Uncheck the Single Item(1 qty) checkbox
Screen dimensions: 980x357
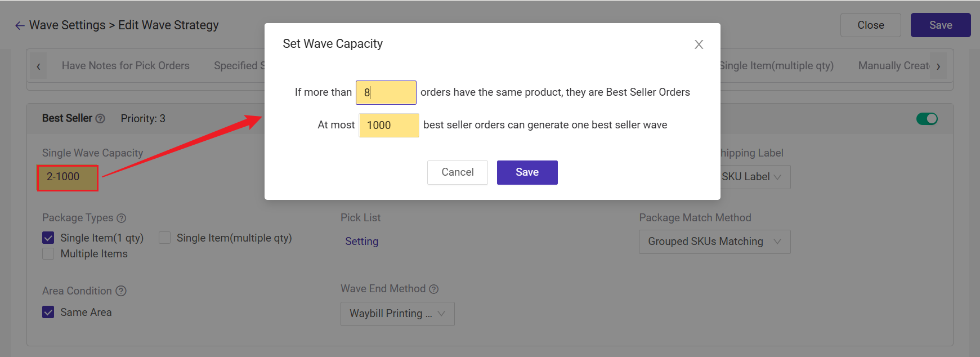[x=48, y=238]
